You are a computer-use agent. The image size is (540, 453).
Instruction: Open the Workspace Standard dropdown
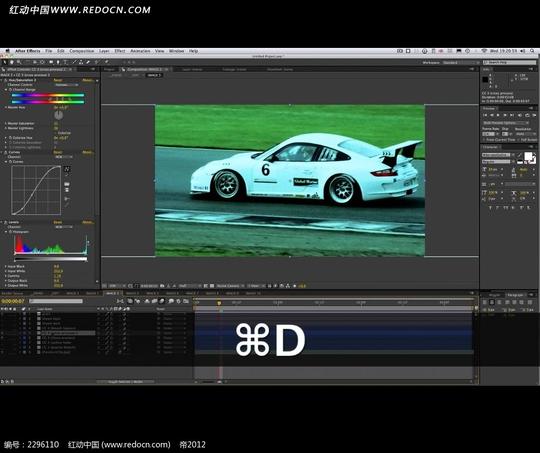tap(461, 63)
